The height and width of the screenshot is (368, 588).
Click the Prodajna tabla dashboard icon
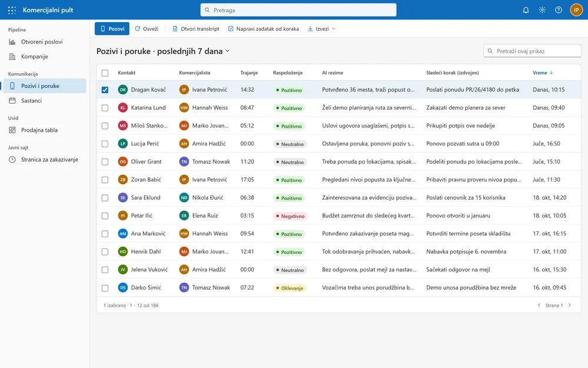[x=12, y=130]
